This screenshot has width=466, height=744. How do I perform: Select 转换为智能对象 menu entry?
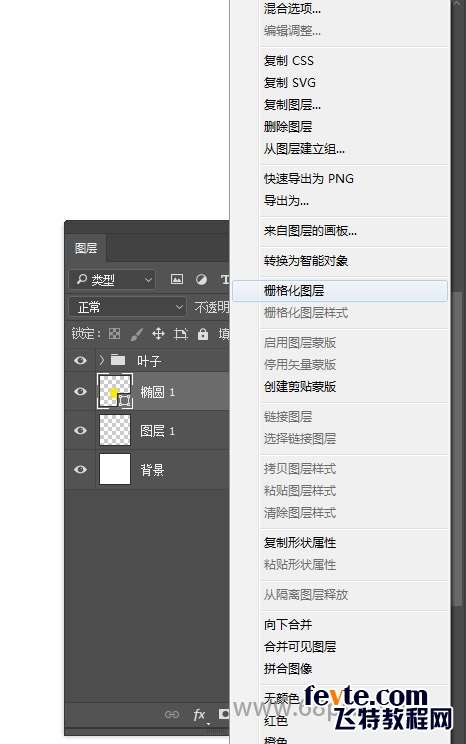coord(306,261)
